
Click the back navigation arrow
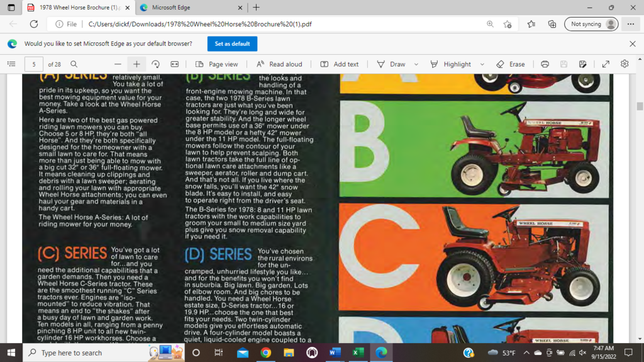coord(13,24)
